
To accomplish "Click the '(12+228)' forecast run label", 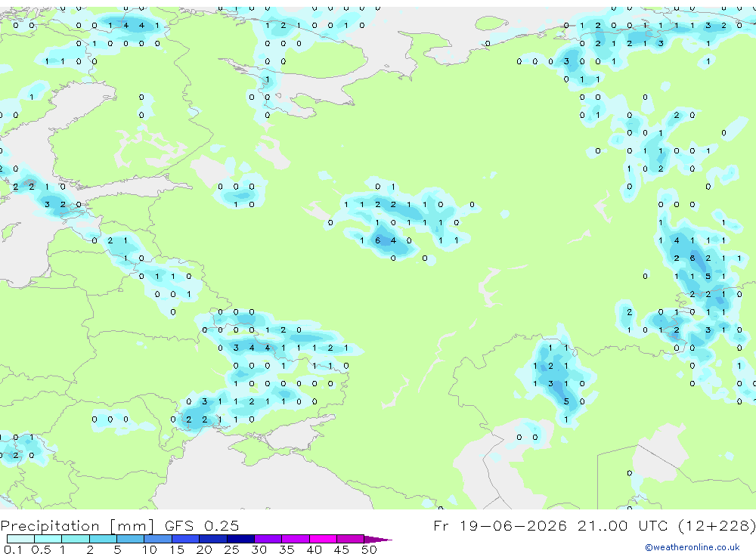I will pos(717,525).
